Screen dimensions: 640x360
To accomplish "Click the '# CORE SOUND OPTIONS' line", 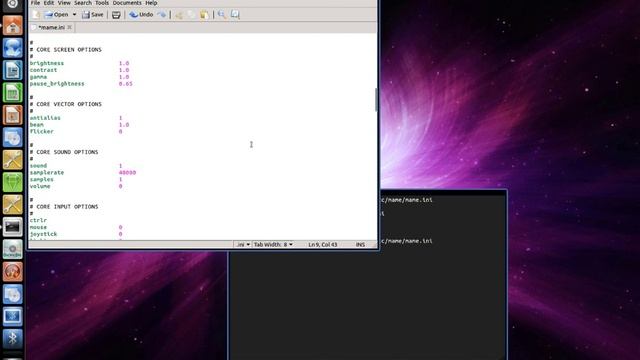I will pos(64,152).
